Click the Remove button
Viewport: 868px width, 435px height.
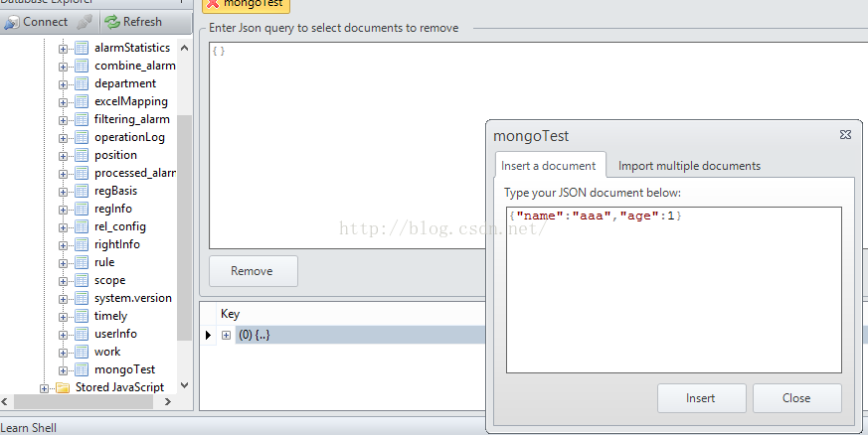coord(253,271)
